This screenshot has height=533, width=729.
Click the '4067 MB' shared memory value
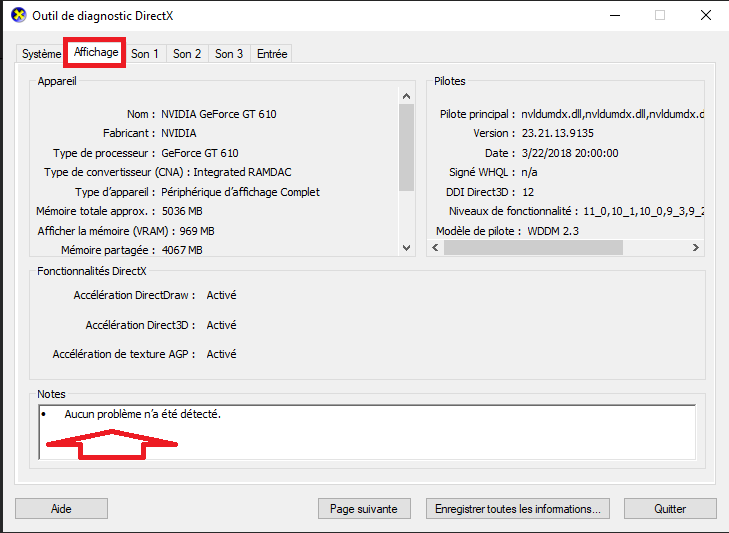182,250
